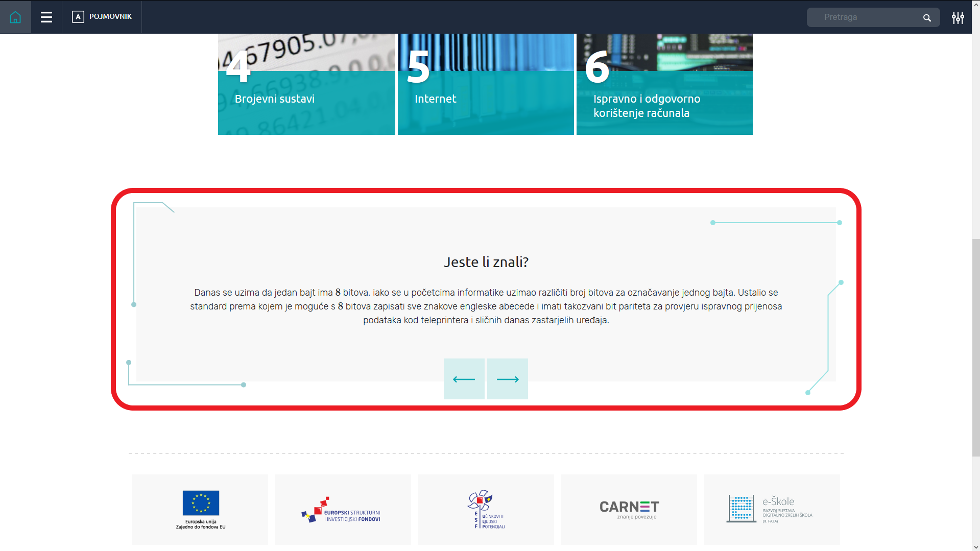Click the home icon in top bar

point(15,17)
